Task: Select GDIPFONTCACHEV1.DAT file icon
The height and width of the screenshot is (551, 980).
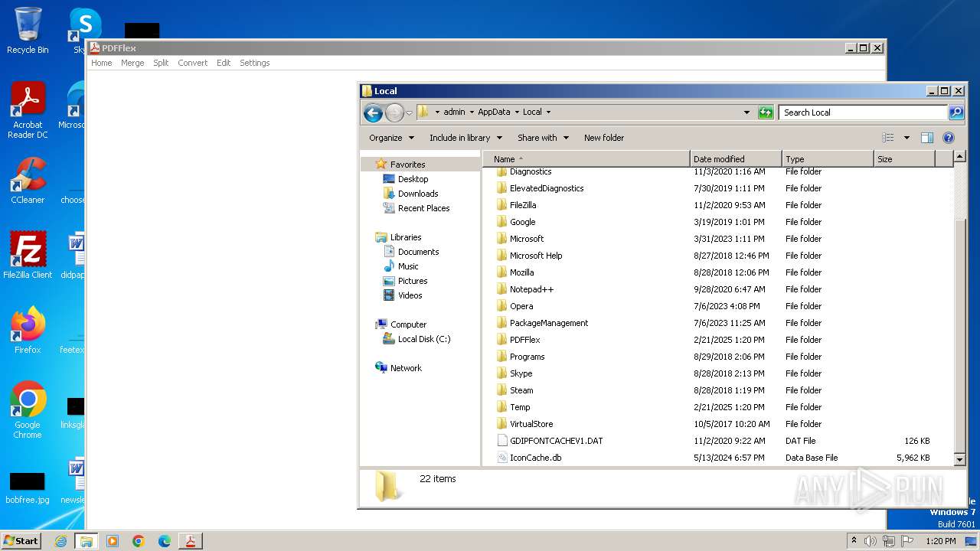Action: coord(502,441)
